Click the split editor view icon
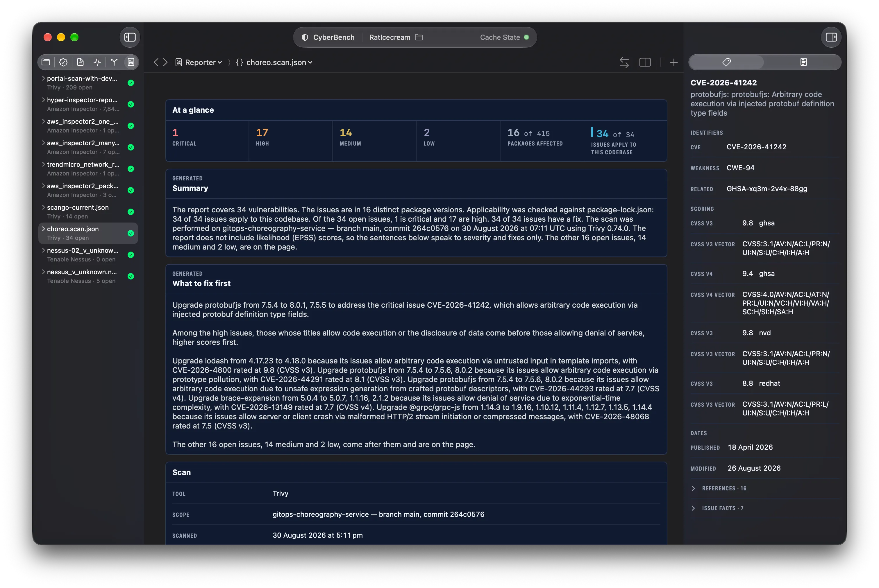This screenshot has height=588, width=879. [x=644, y=62]
